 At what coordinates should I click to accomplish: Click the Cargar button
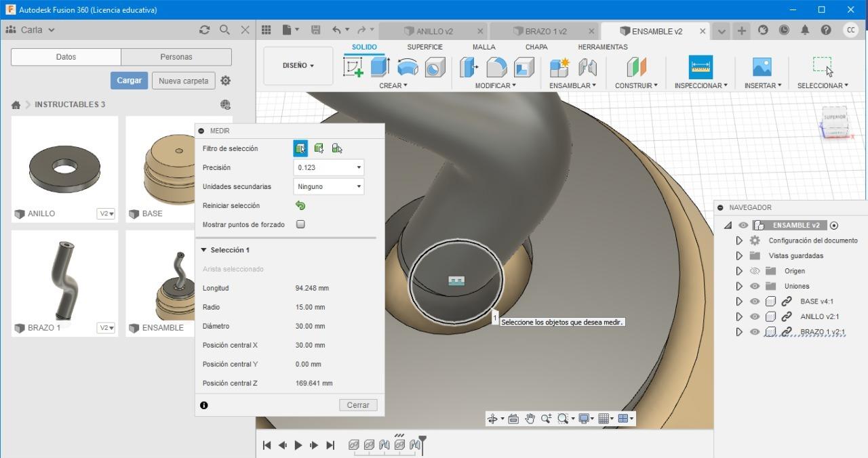coord(129,81)
